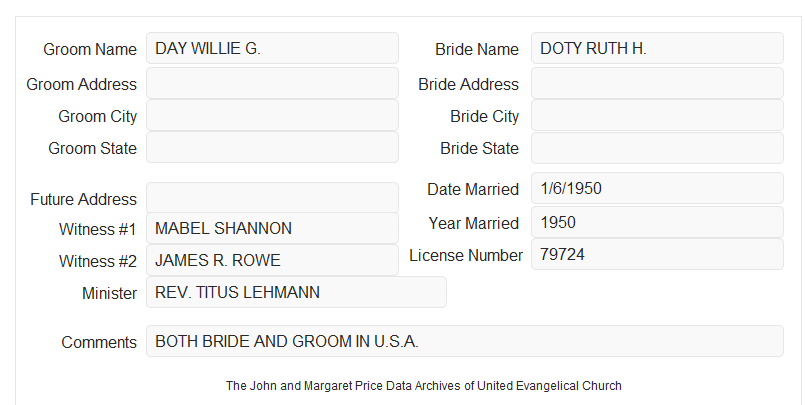The width and height of the screenshot is (805, 405).
Task: Click the Comments label
Action: pos(99,342)
